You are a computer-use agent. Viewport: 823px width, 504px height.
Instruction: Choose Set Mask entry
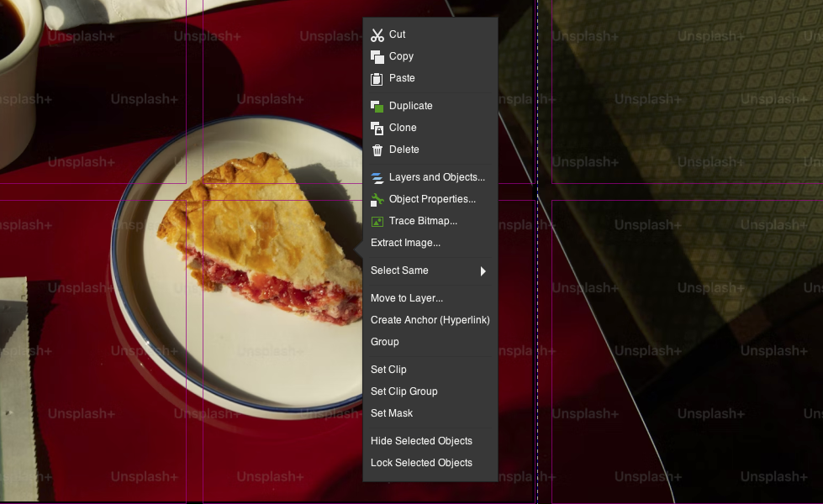pyautogui.click(x=430, y=413)
